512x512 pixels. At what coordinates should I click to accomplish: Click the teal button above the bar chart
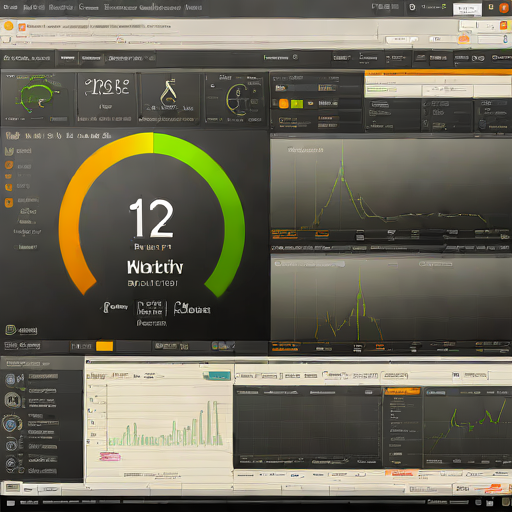click(x=217, y=376)
